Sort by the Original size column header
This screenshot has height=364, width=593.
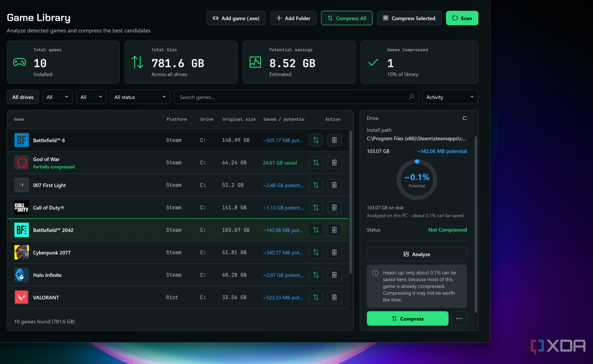pos(239,119)
